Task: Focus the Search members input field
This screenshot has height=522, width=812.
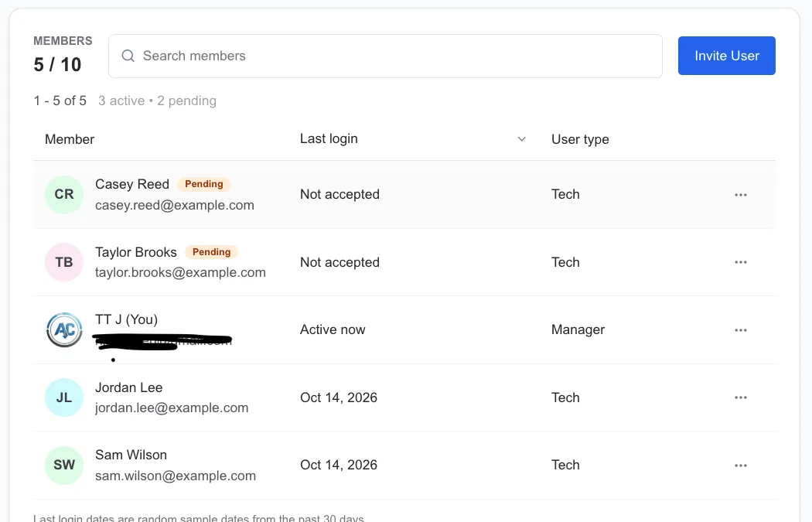Action: (385, 56)
